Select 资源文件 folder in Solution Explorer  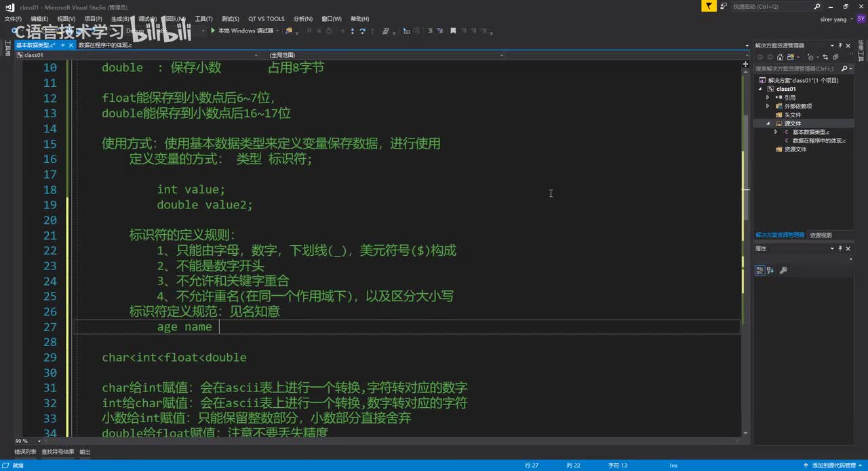[x=795, y=149]
